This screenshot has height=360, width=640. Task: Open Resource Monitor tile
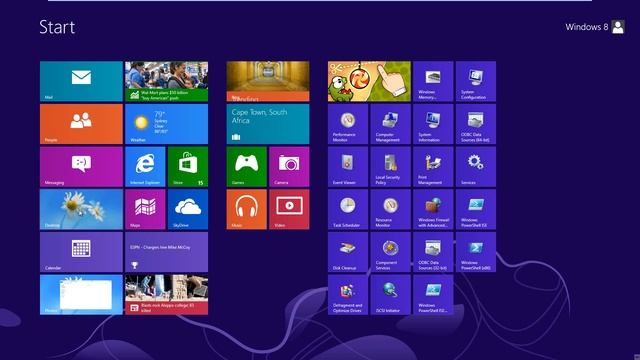pos(391,209)
